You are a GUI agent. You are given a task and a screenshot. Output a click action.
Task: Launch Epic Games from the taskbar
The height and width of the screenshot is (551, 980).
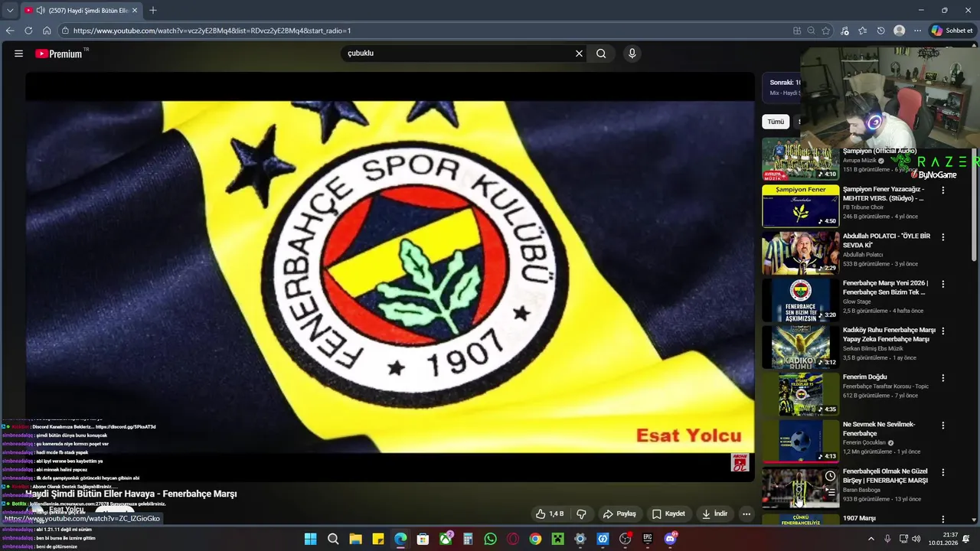click(648, 539)
